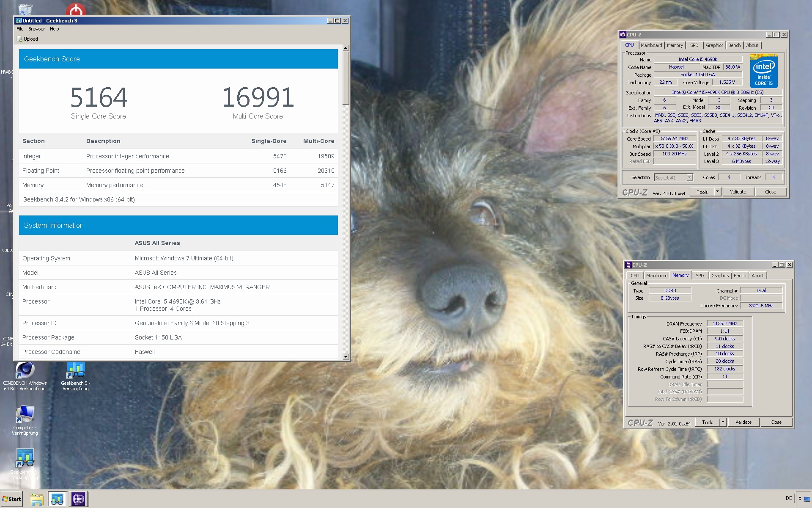This screenshot has width=812, height=508.
Task: Select the SPD tab in lower CPU-Z
Action: (x=700, y=276)
